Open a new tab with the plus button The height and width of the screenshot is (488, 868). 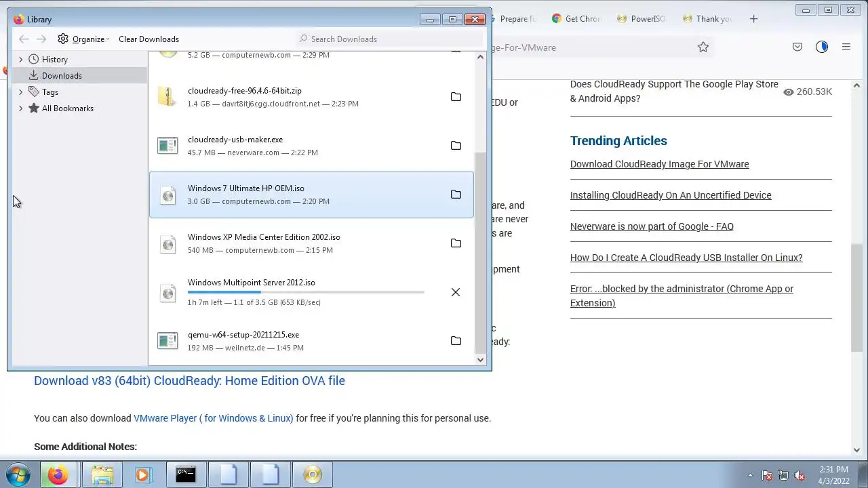coord(753,19)
